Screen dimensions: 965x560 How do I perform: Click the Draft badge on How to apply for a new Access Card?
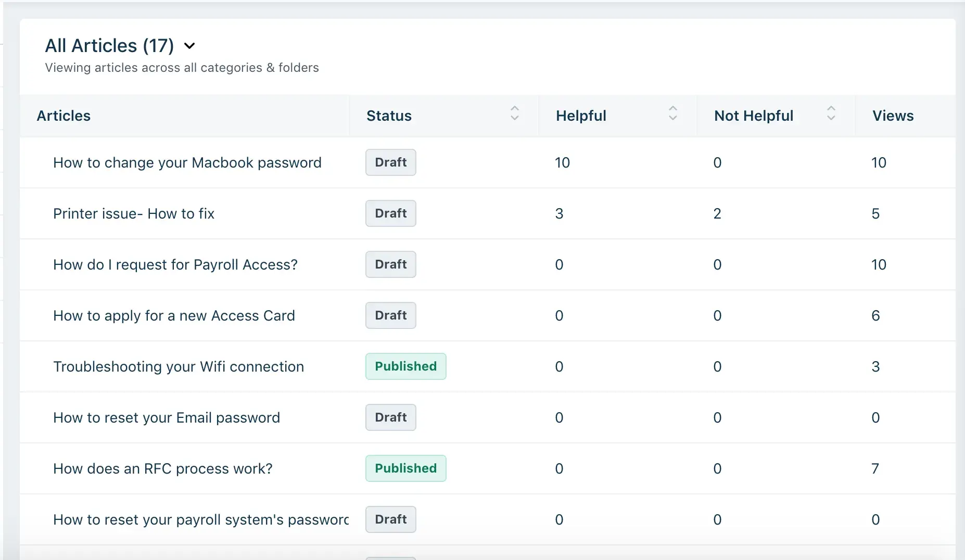tap(390, 315)
